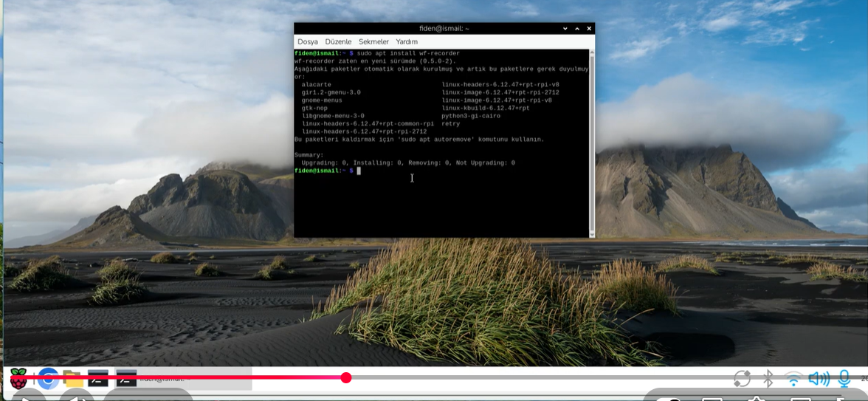Image resolution: width=868 pixels, height=401 pixels.
Task: Click the software updater tray icon
Action: (742, 379)
